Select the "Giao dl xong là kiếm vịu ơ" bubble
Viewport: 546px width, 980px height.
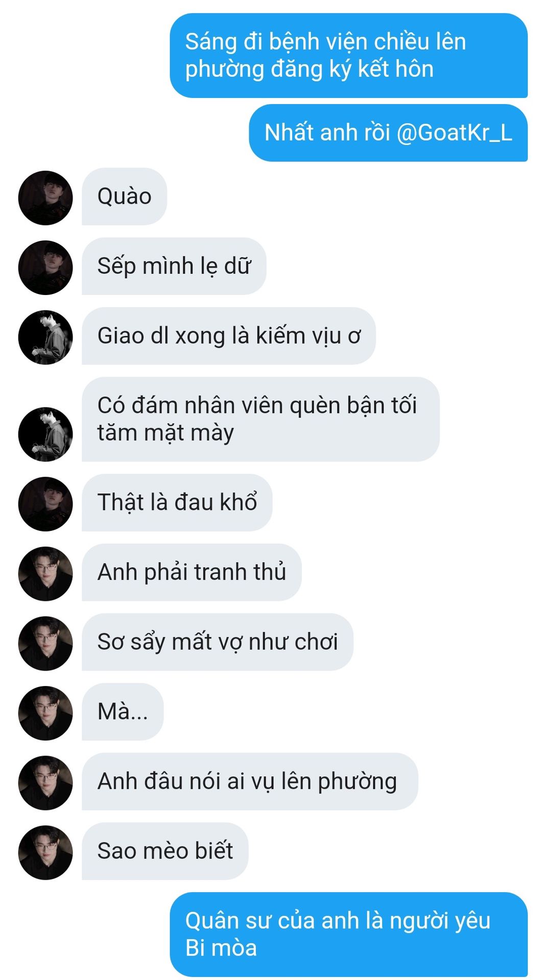[229, 336]
